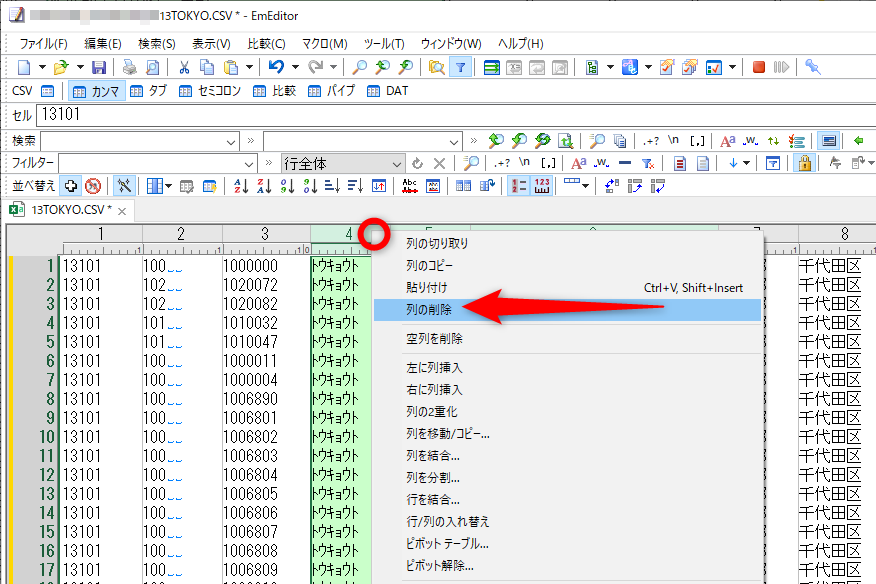876x584 pixels.
Task: Toggle match case Aa in the filter bar
Action: click(x=578, y=164)
